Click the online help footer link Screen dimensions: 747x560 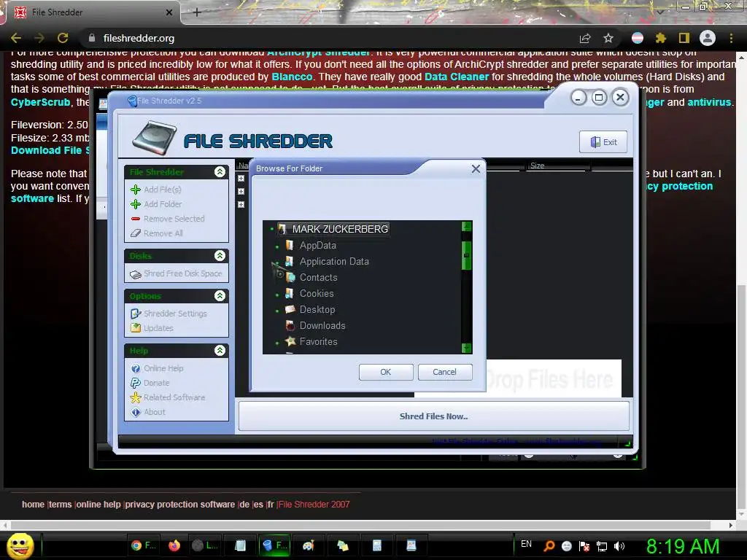98,505
